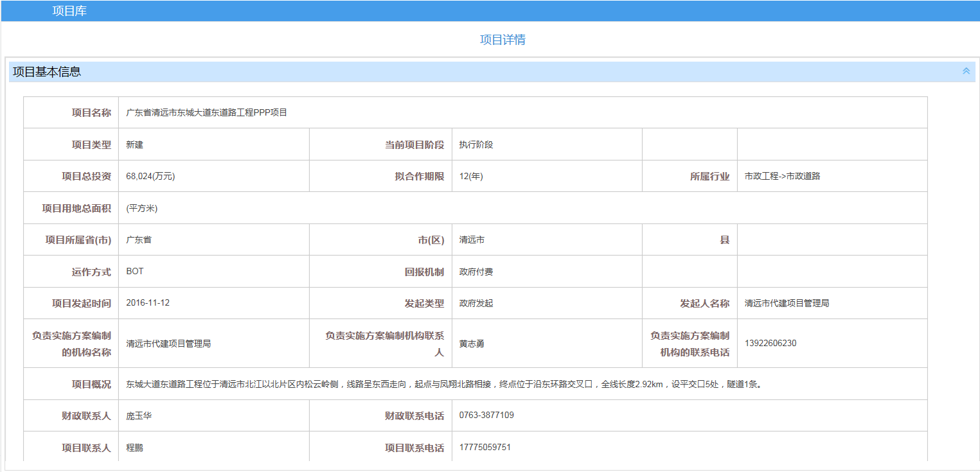Screen dimensions: 980x472
Task: Collapse the 项目基本信息 section with the chevron icon
Action: [966, 71]
